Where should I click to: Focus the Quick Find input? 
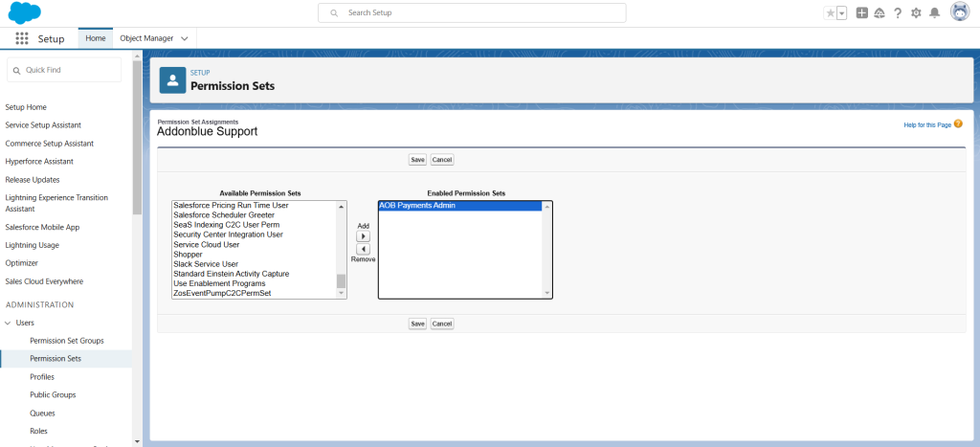pos(64,70)
